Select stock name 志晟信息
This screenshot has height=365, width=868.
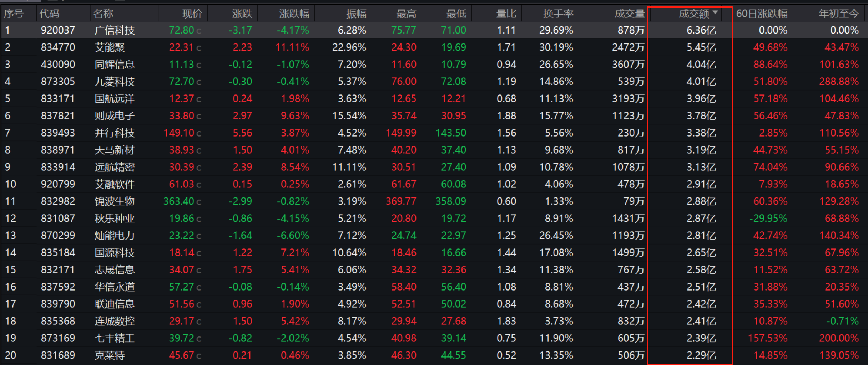(x=115, y=270)
